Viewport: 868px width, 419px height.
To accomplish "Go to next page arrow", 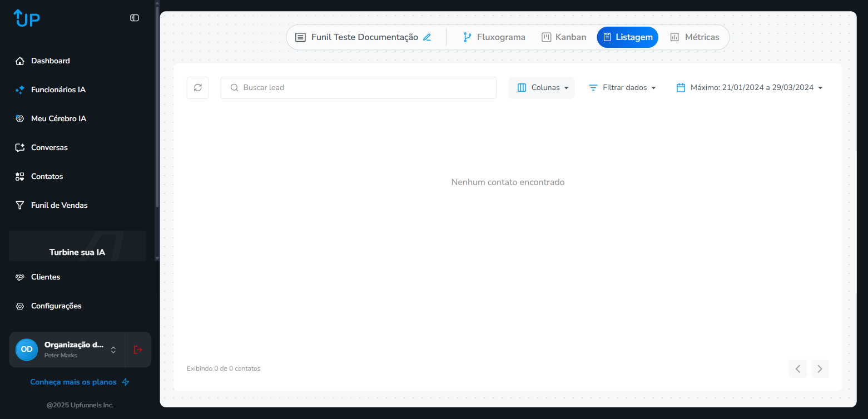I will coord(820,368).
